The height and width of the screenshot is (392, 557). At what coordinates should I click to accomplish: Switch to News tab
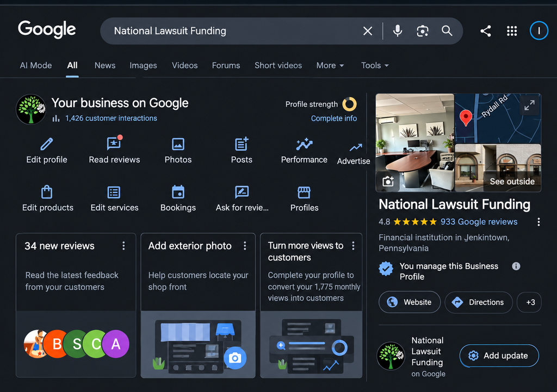pyautogui.click(x=105, y=65)
